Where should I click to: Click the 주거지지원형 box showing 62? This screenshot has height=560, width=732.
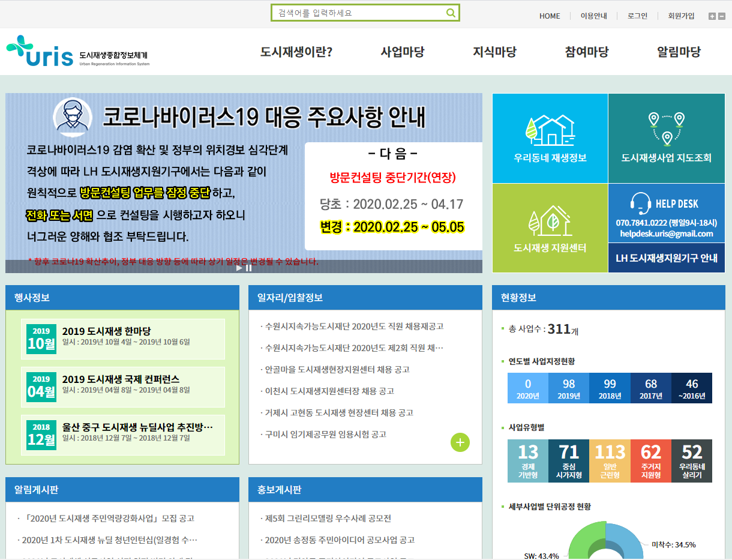(651, 461)
